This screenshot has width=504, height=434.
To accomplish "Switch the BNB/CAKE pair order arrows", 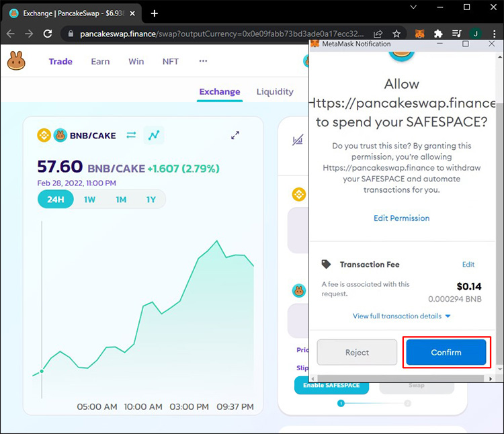I will [x=131, y=135].
